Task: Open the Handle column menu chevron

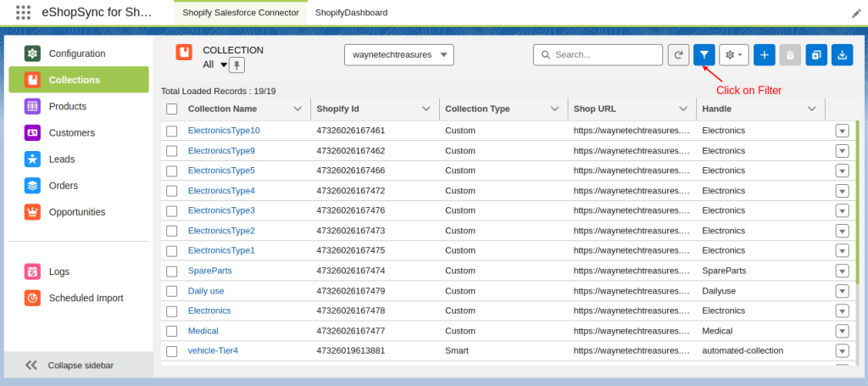Action: 811,109
